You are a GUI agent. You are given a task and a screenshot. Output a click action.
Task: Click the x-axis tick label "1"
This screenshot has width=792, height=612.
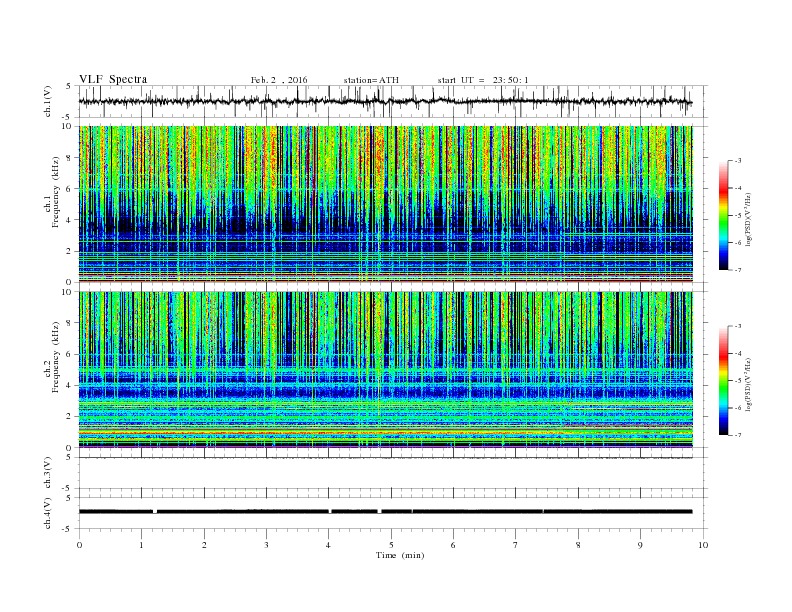[141, 545]
